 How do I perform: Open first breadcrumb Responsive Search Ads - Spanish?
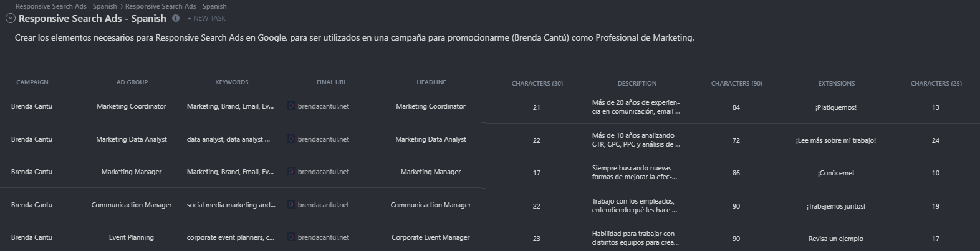[x=66, y=6]
